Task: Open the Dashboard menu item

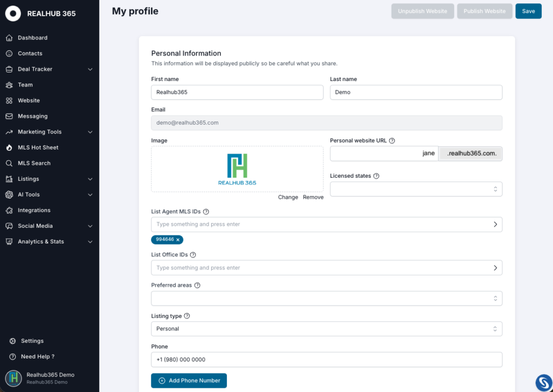Action: click(x=32, y=38)
